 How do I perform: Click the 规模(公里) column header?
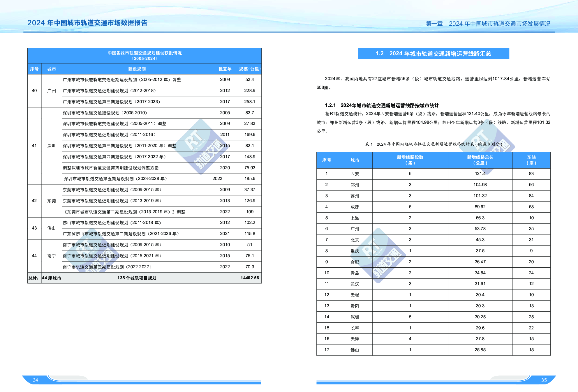click(250, 69)
